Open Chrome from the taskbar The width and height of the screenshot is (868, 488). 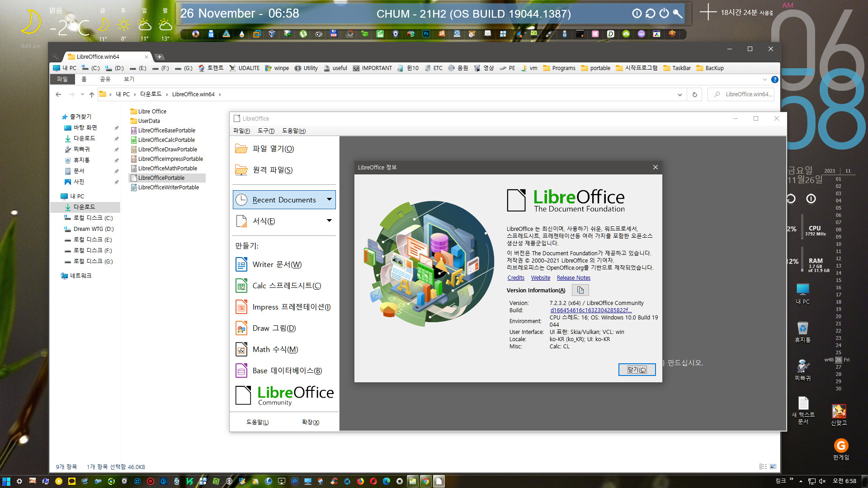point(425,481)
